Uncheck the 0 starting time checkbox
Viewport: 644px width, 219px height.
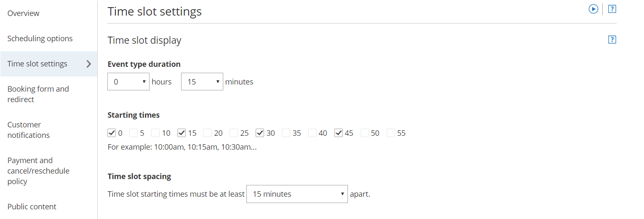tap(112, 133)
